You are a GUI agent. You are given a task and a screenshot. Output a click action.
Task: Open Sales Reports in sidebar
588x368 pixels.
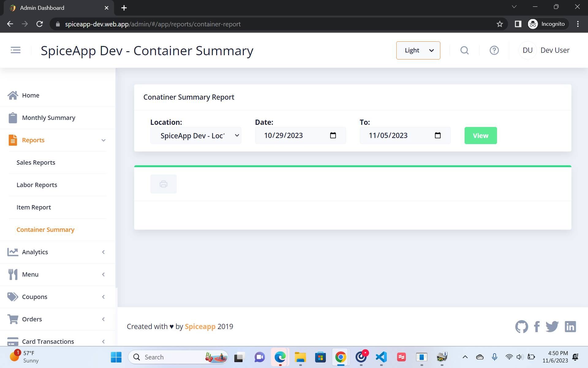click(36, 163)
